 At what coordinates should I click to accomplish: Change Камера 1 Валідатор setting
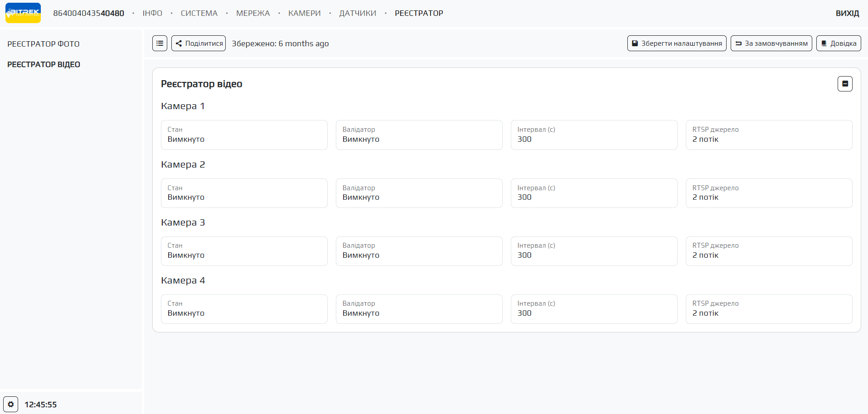[419, 135]
